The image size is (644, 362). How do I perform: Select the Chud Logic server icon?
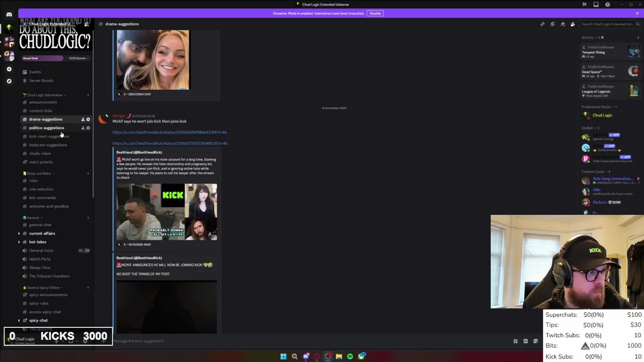(9, 28)
